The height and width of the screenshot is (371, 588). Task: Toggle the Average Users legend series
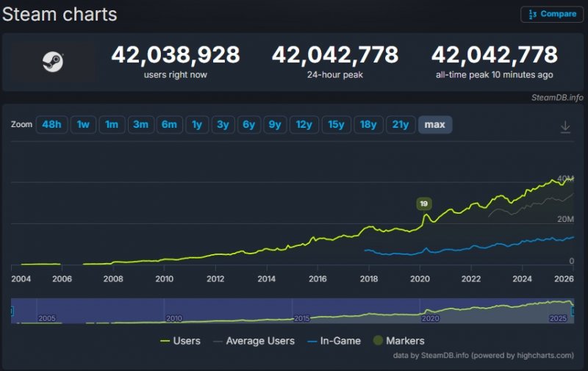click(x=254, y=341)
